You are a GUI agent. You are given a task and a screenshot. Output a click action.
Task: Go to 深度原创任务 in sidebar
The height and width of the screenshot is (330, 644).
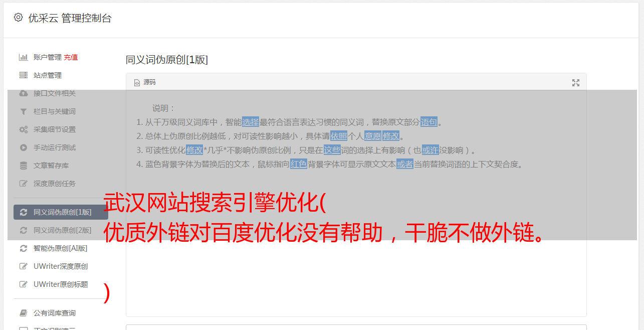tap(55, 184)
